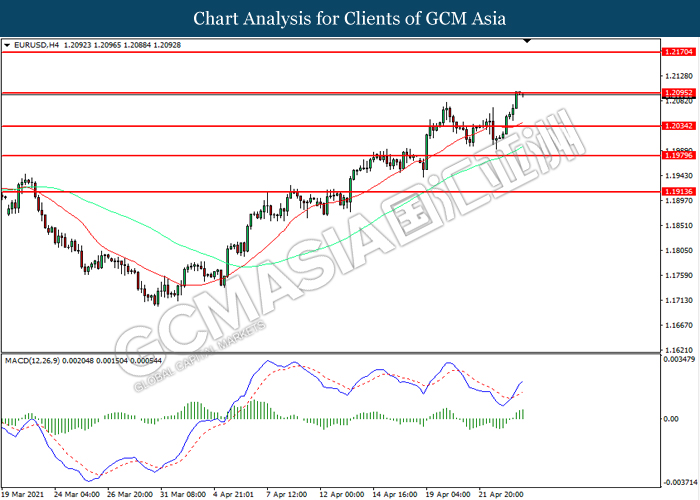Click the 14 Apr 16:00 time label
This screenshot has height=500, width=700.
[x=395, y=494]
